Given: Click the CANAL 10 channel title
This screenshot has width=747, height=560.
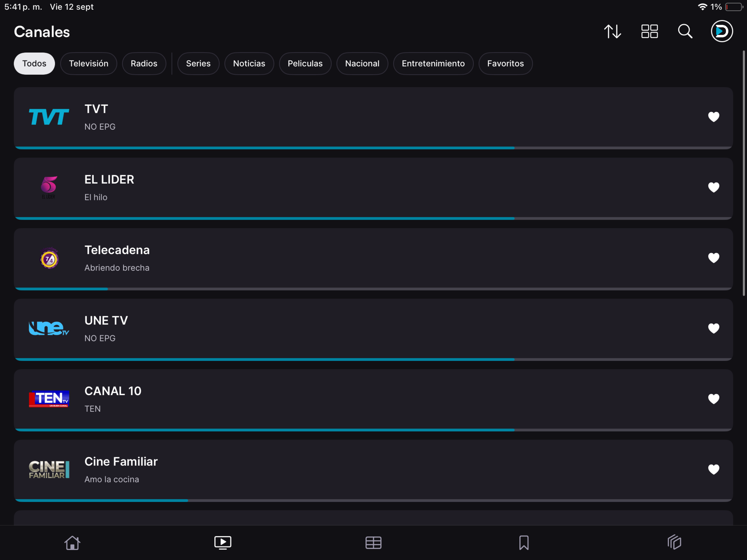Looking at the screenshot, I should pyautogui.click(x=113, y=391).
